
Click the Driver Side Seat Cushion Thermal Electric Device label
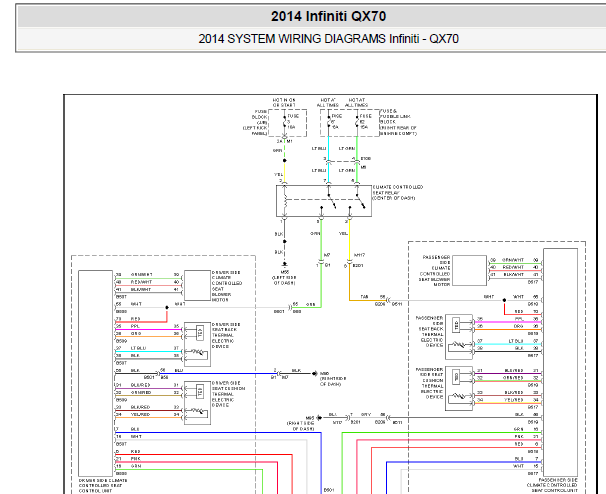coord(228,394)
